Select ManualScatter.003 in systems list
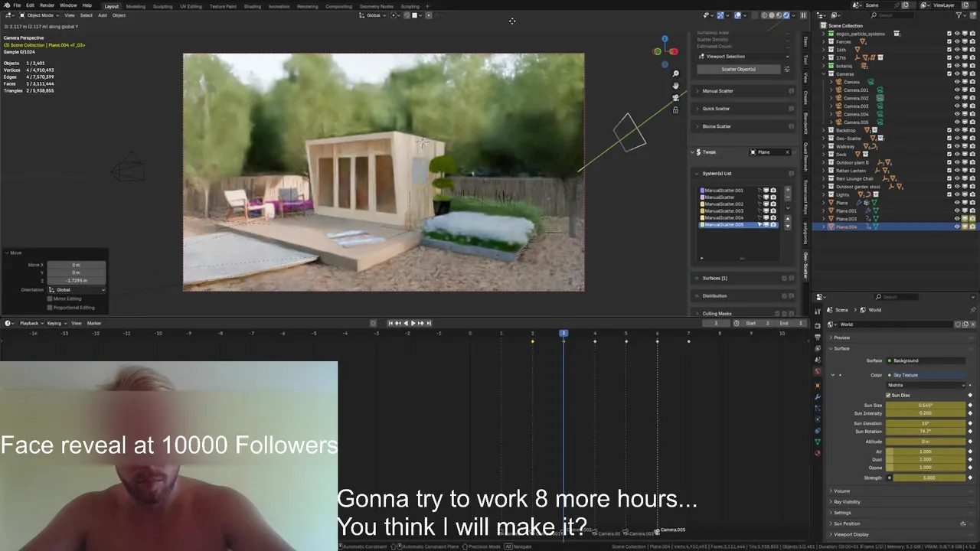The width and height of the screenshot is (980, 551). point(738,211)
